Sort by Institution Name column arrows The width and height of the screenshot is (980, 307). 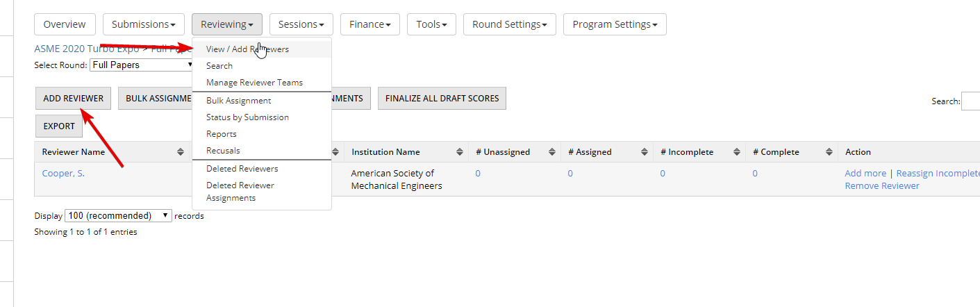click(x=459, y=152)
